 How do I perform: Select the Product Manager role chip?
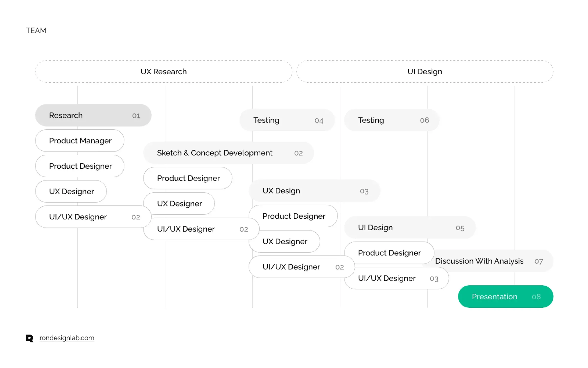80,141
